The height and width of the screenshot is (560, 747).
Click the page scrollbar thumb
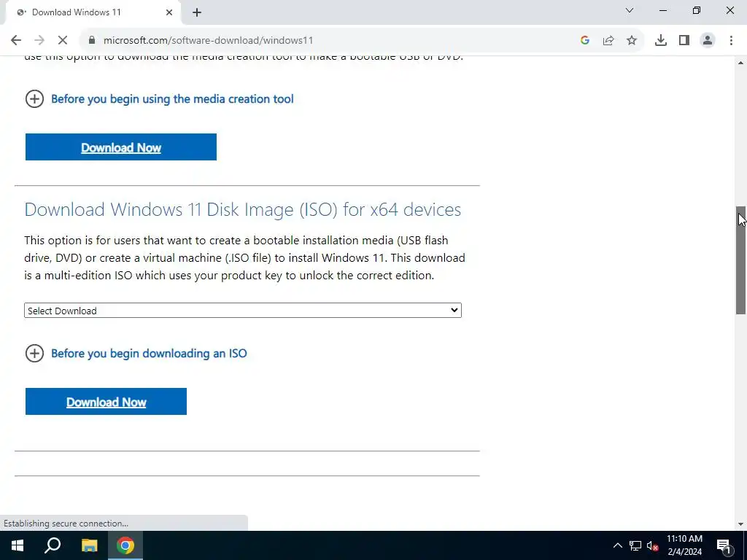coord(740,260)
